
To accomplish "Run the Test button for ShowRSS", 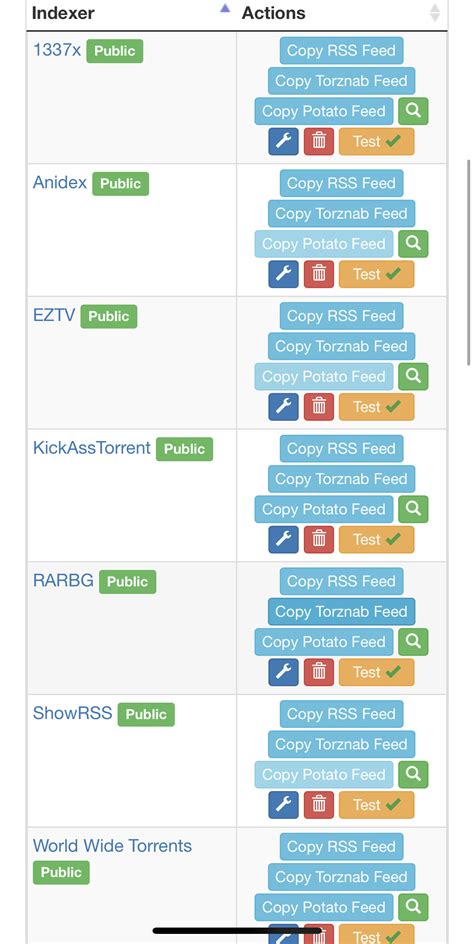I will click(376, 805).
